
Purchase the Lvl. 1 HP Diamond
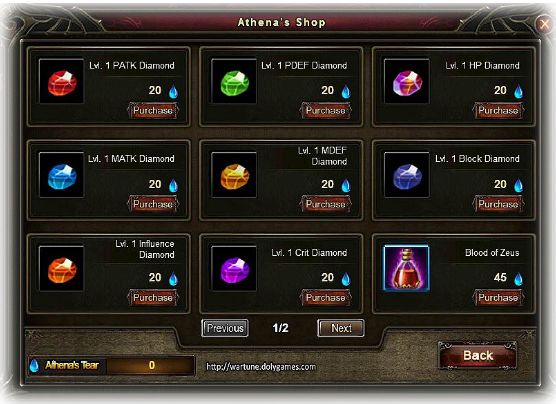click(x=498, y=111)
